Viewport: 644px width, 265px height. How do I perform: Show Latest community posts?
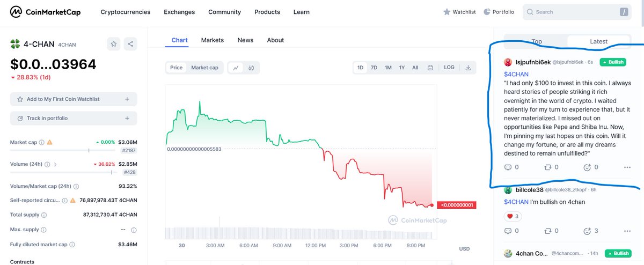(x=598, y=41)
